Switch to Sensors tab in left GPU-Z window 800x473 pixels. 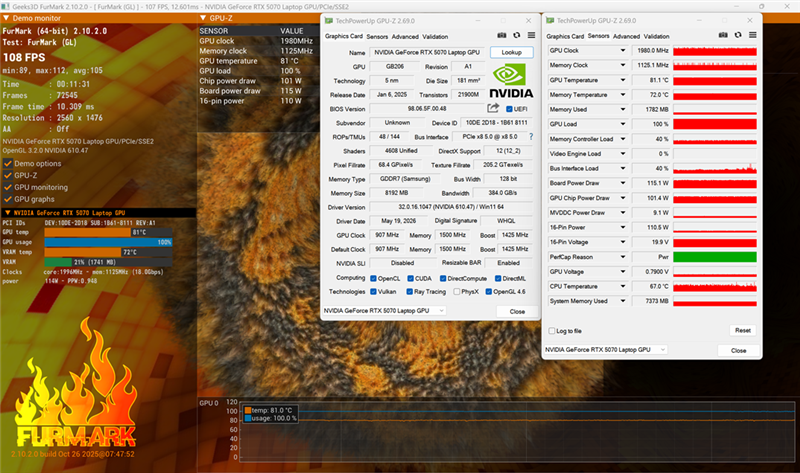point(377,37)
